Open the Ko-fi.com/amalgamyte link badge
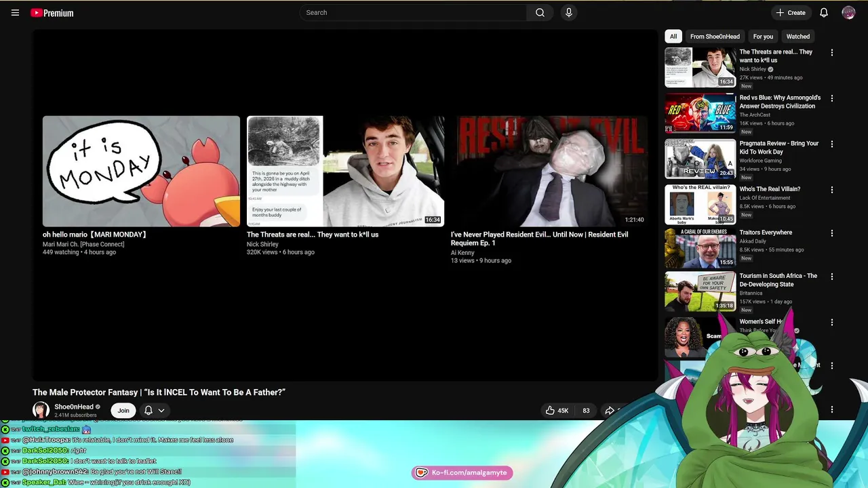The image size is (868, 488). coord(462,472)
